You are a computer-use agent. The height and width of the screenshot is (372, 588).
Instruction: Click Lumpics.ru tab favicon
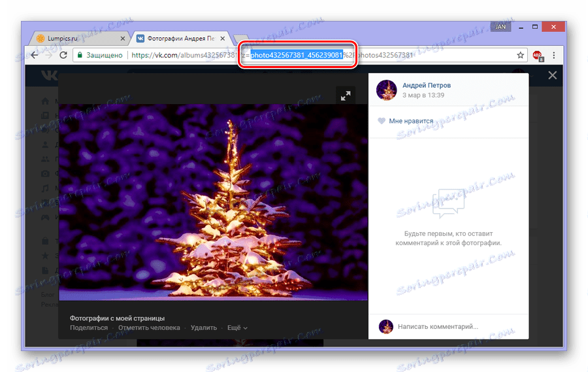tap(40, 39)
